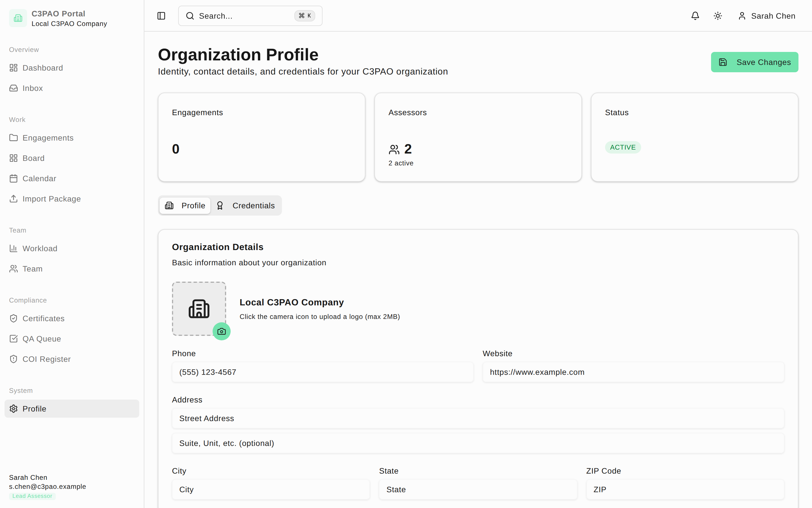Screen dimensions: 812x508
Task: Open the Dashboard page
Action: tap(72, 68)
